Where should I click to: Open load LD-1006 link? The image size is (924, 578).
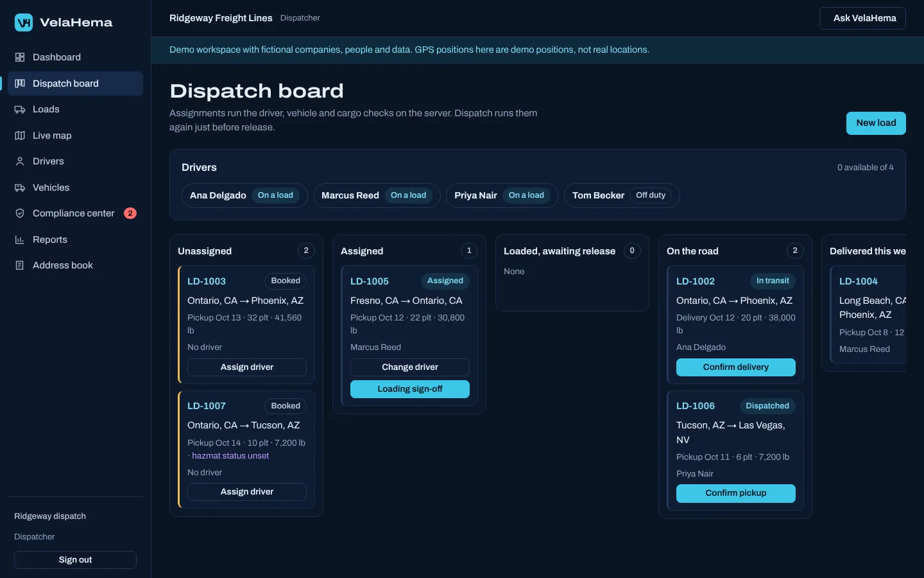(696, 406)
